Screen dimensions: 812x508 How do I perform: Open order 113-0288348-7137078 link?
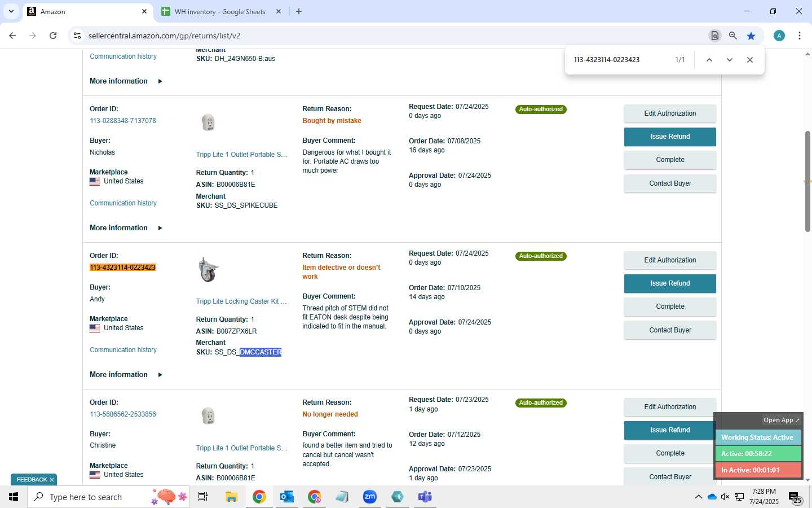(x=123, y=121)
